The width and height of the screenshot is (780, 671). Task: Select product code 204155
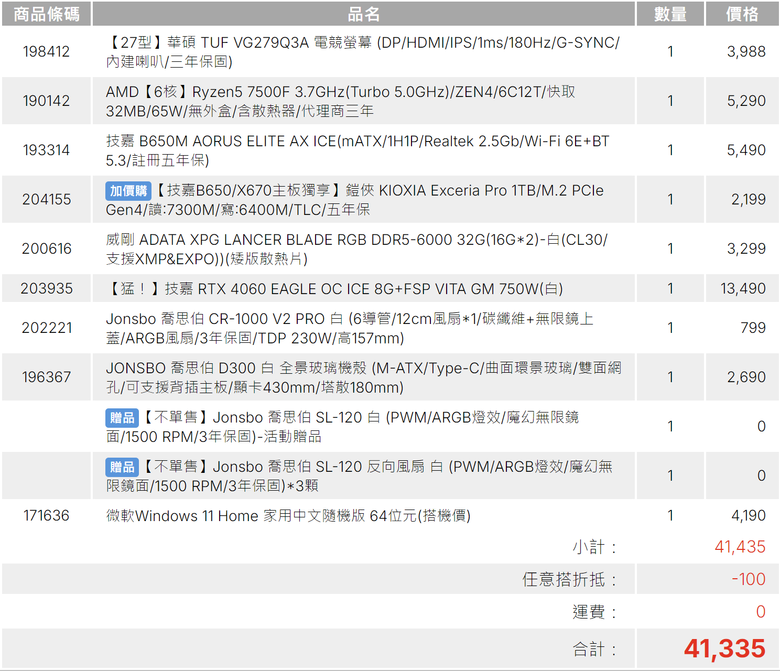[46, 199]
